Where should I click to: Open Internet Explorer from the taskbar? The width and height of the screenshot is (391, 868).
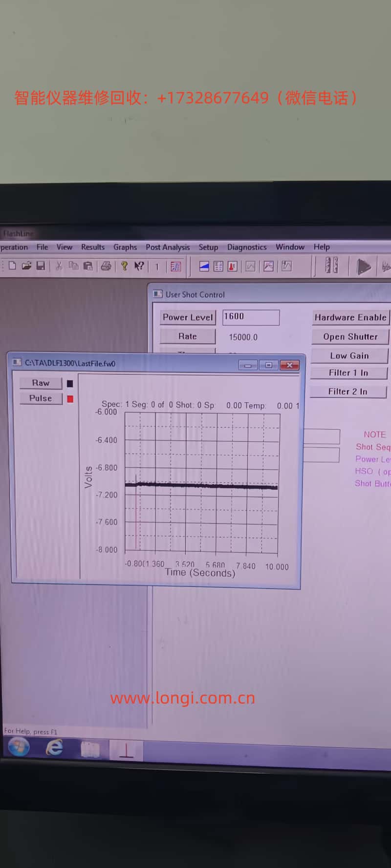54,747
